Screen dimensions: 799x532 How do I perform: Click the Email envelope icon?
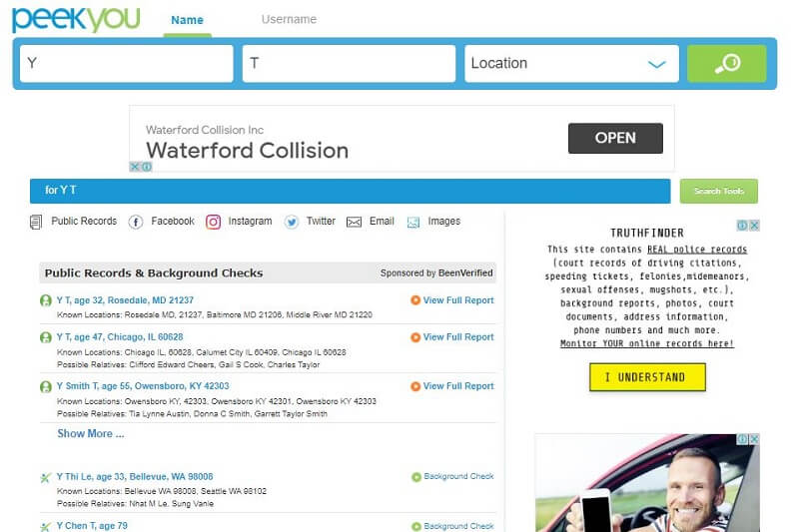[354, 222]
